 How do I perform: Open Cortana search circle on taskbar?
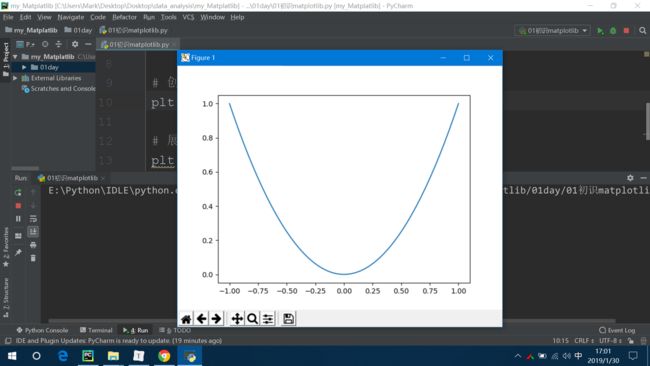[x=36, y=356]
